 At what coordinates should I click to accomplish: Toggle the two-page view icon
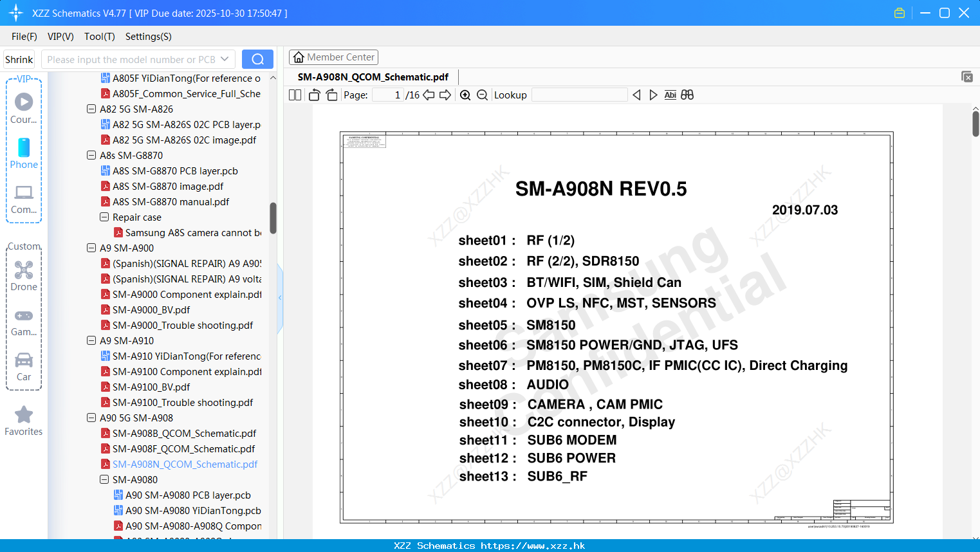point(295,95)
